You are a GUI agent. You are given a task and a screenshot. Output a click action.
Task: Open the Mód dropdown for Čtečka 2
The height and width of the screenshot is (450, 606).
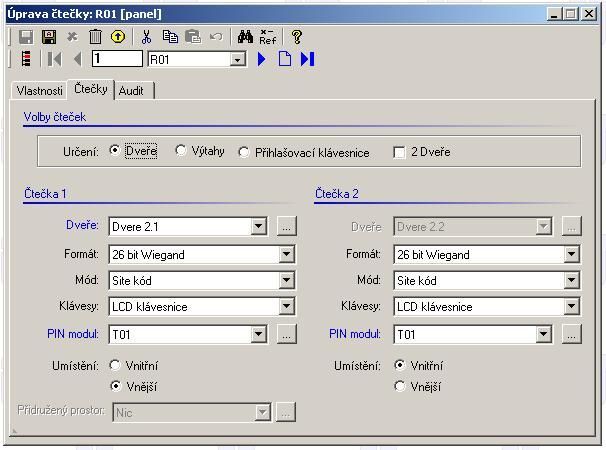[x=571, y=281]
